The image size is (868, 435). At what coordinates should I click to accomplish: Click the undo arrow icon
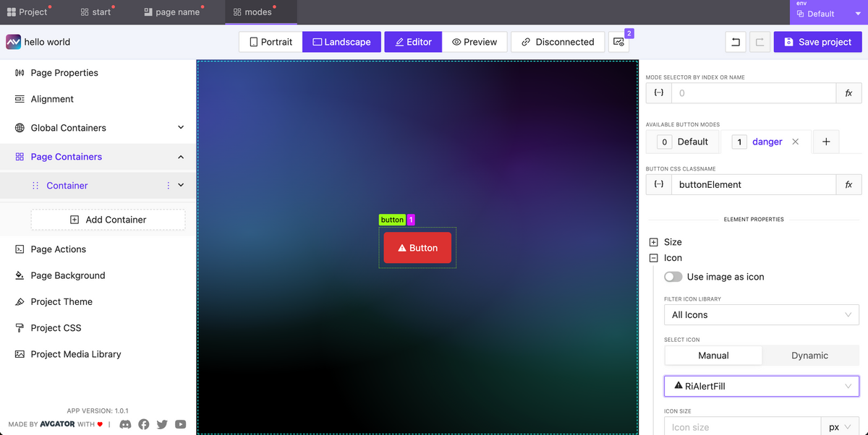(x=736, y=42)
